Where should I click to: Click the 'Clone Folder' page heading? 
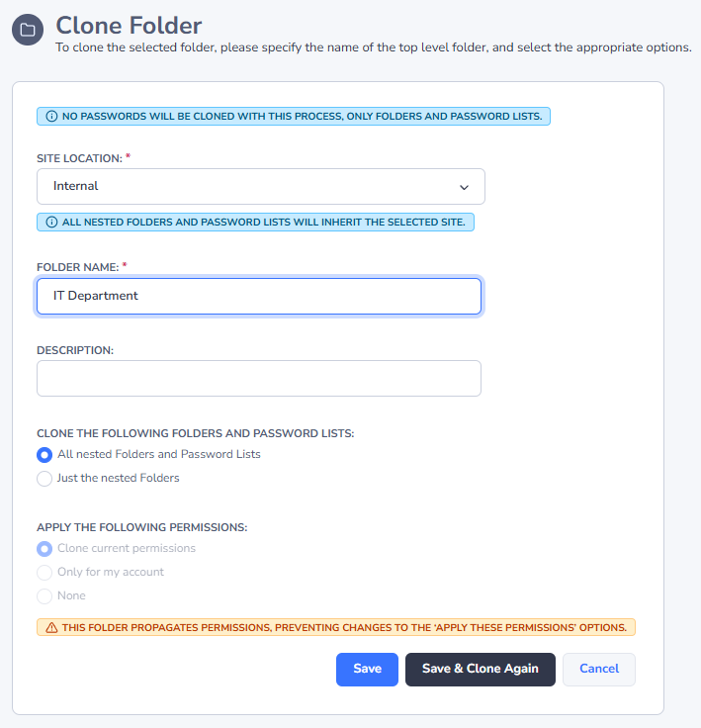tap(129, 25)
